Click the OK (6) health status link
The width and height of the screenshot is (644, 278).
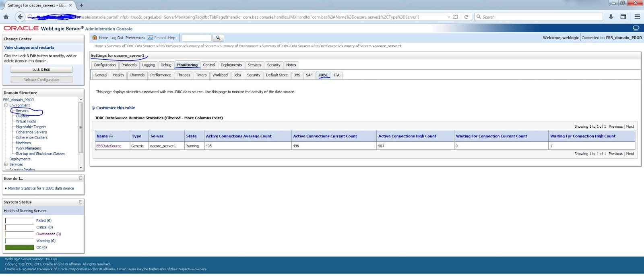(x=41, y=247)
